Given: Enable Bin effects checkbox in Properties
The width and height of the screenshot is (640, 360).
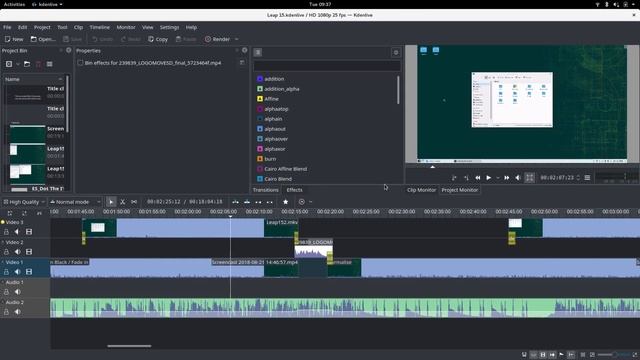Looking at the screenshot, I should [x=80, y=63].
